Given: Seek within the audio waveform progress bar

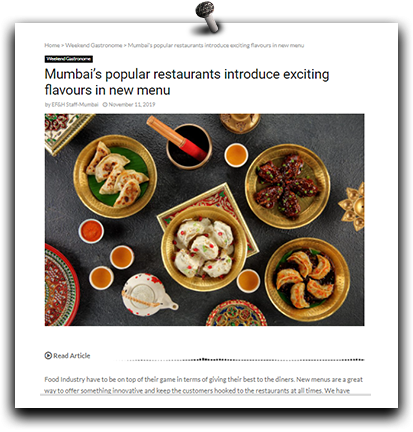Looking at the screenshot, I should pyautogui.click(x=239, y=360).
